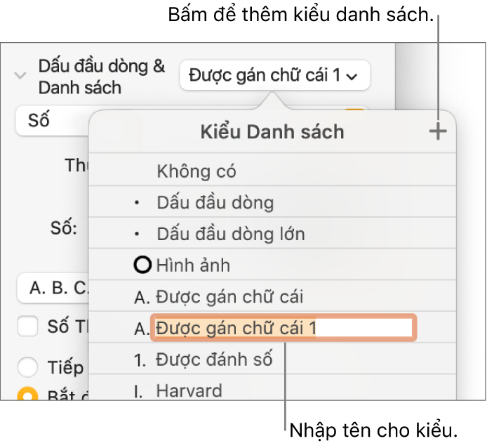This screenshot has width=487, height=448.
Task: Click the highlighted style name text field
Action: [283, 328]
